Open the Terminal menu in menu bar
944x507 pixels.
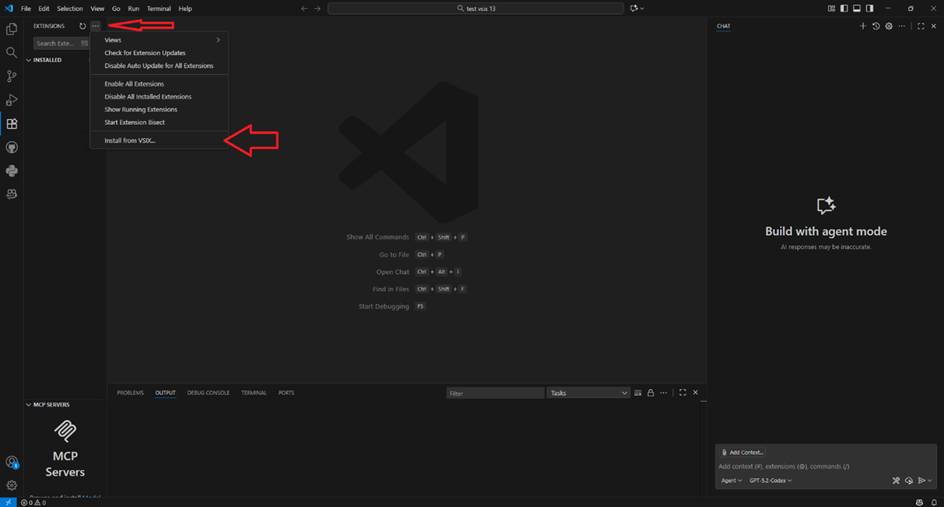[159, 8]
